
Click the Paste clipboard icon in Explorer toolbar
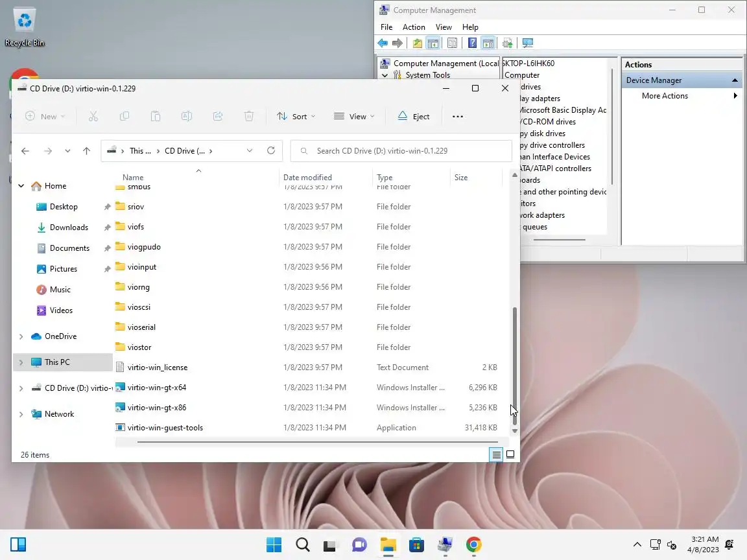coord(156,116)
